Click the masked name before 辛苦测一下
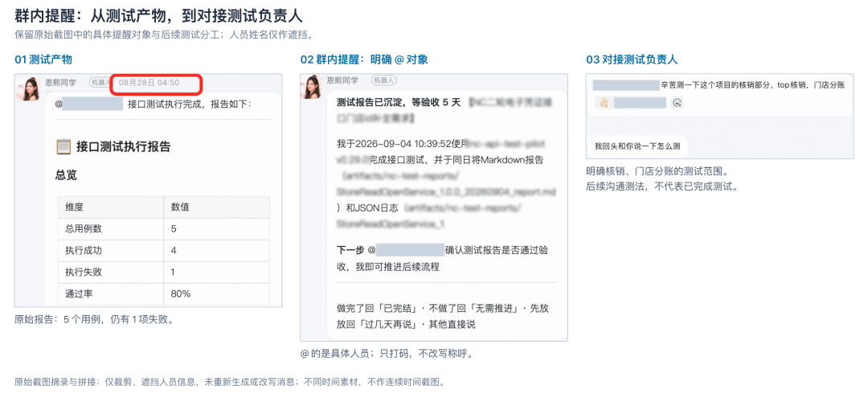The height and width of the screenshot is (398, 868). coord(625,85)
